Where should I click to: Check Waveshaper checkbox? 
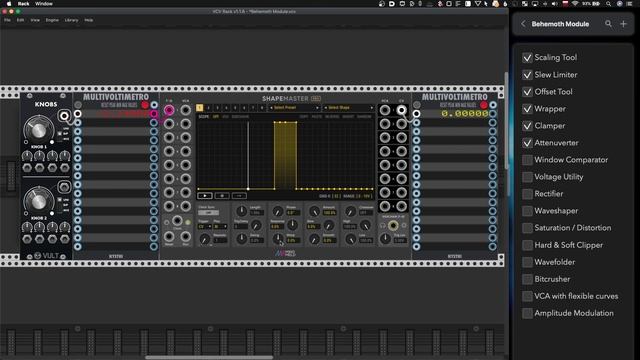coord(527,211)
